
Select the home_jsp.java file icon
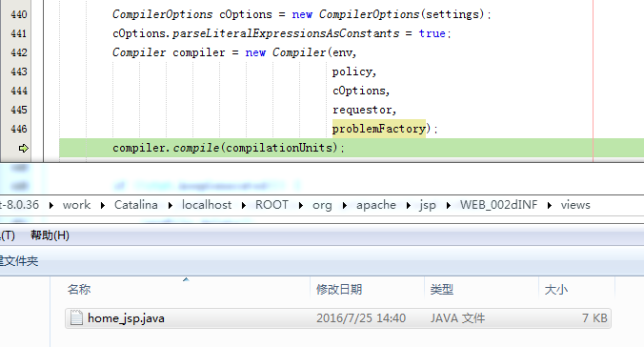coord(76,317)
